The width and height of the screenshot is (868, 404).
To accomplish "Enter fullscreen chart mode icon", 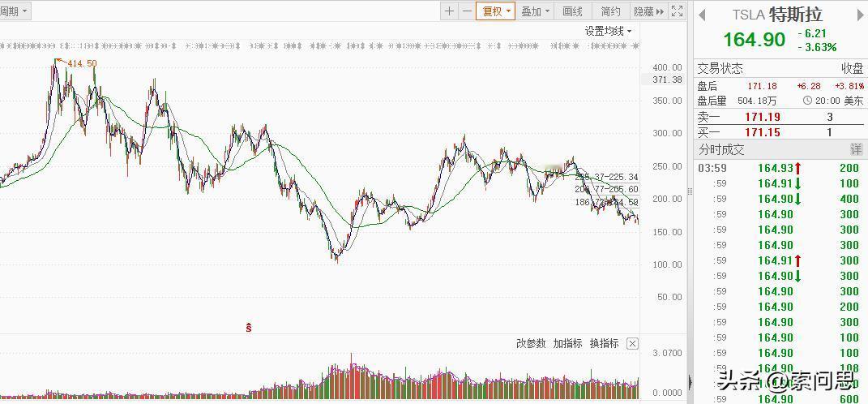I will tap(677, 11).
